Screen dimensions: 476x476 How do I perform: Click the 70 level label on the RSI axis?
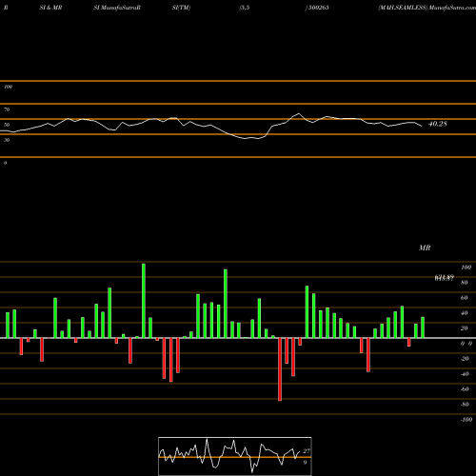point(7,109)
